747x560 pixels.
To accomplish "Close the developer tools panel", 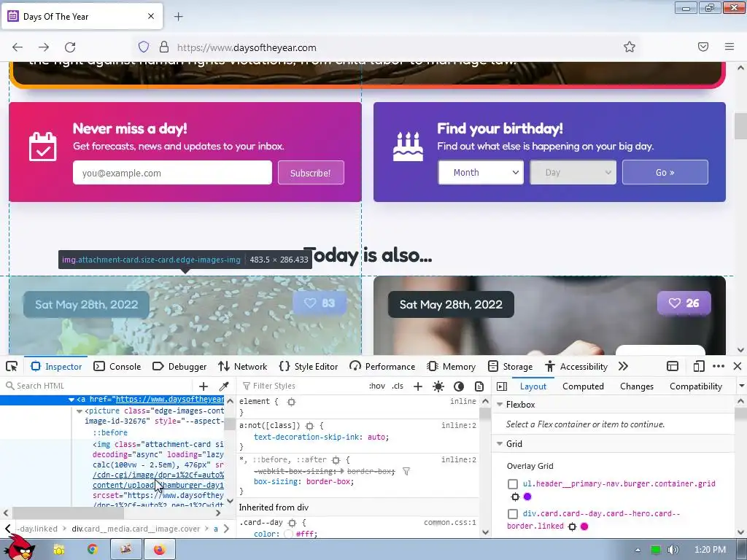I will coord(738,366).
